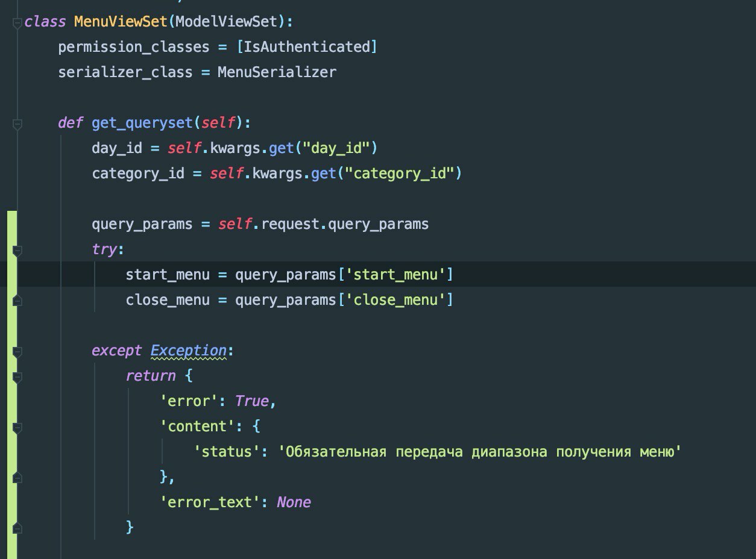This screenshot has width=756, height=559.
Task: Click the True value
Action: click(251, 401)
